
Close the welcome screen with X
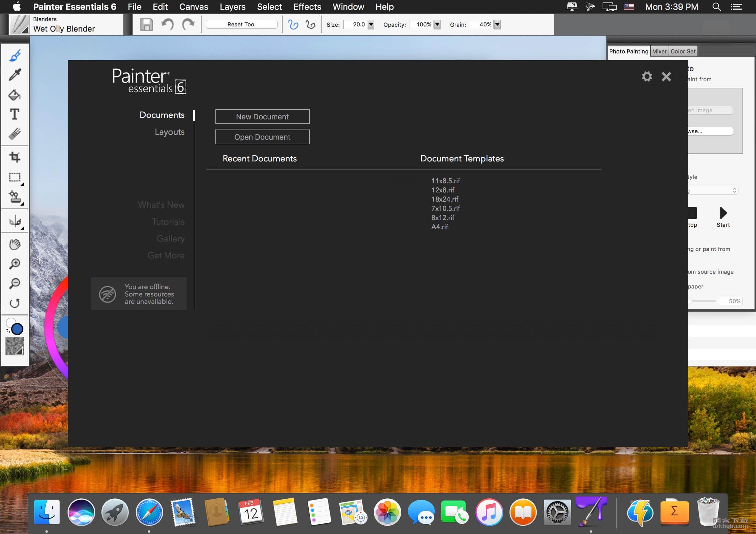click(x=666, y=76)
